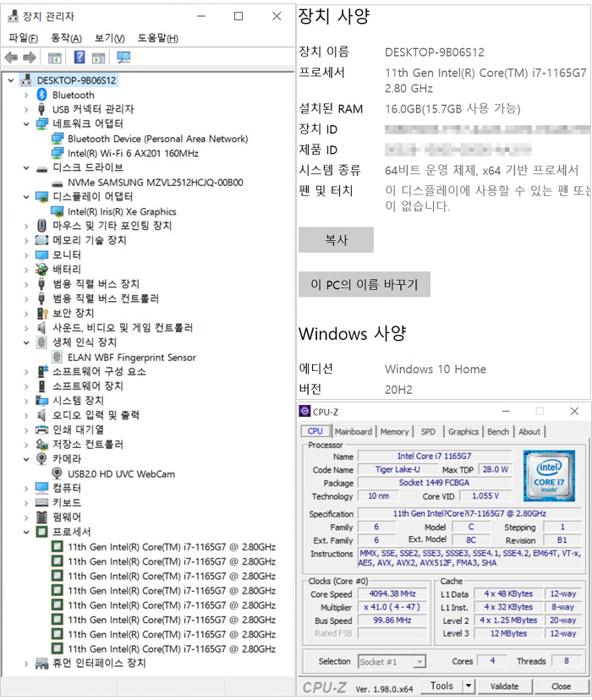Click the 메모리 기술 장치 icon
This screenshot has height=700, width=592.
click(x=41, y=240)
